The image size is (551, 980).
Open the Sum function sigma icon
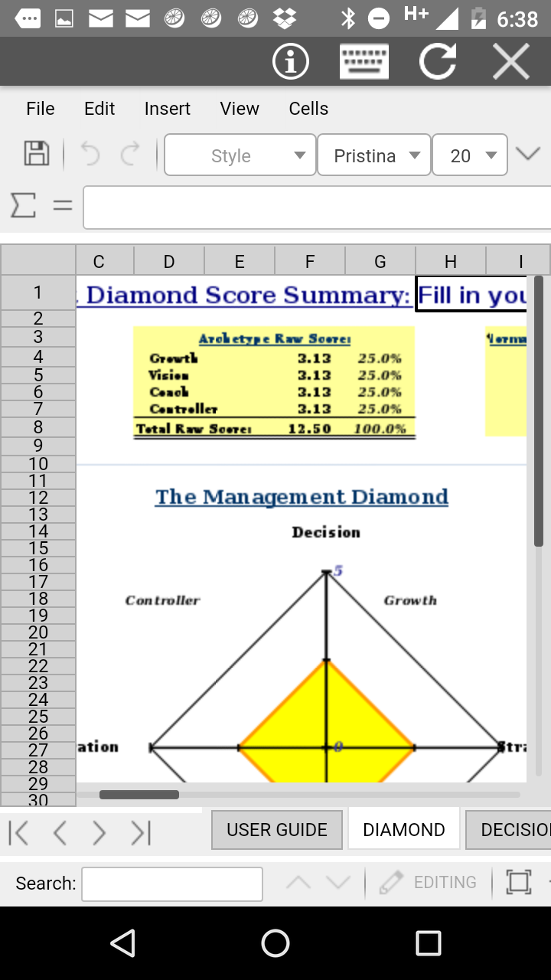[23, 205]
